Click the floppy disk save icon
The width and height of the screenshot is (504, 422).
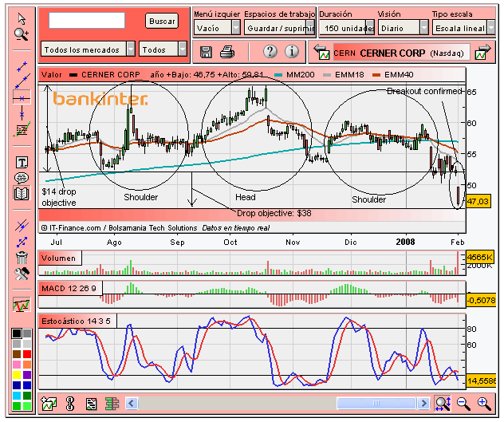[x=206, y=52]
